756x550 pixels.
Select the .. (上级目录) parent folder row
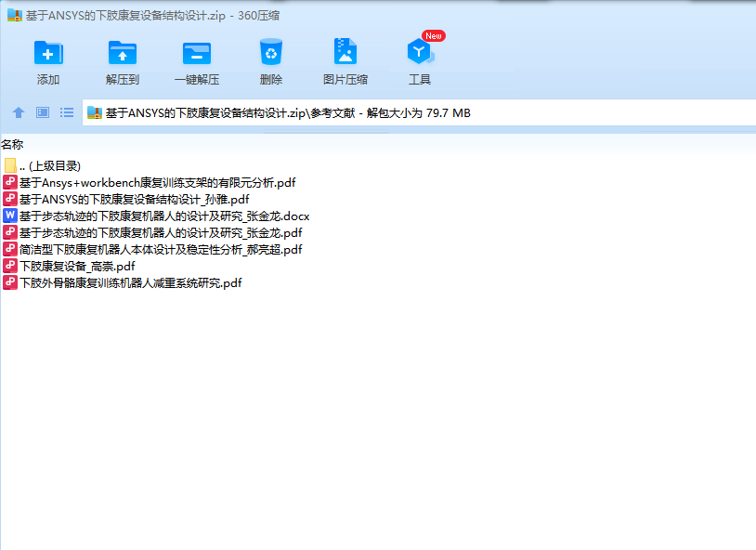pyautogui.click(x=43, y=166)
